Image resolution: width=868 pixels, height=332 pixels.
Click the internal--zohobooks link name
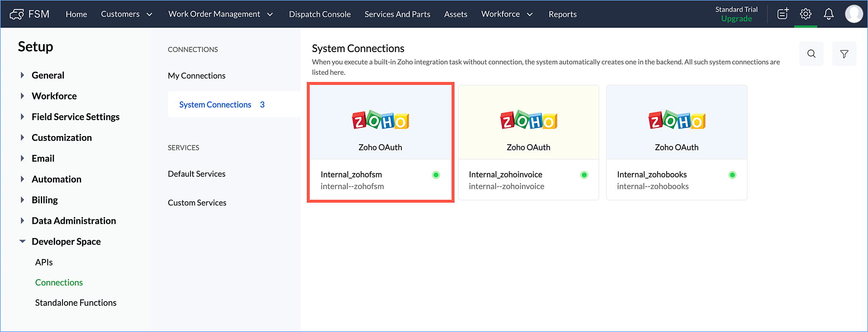[x=653, y=186]
